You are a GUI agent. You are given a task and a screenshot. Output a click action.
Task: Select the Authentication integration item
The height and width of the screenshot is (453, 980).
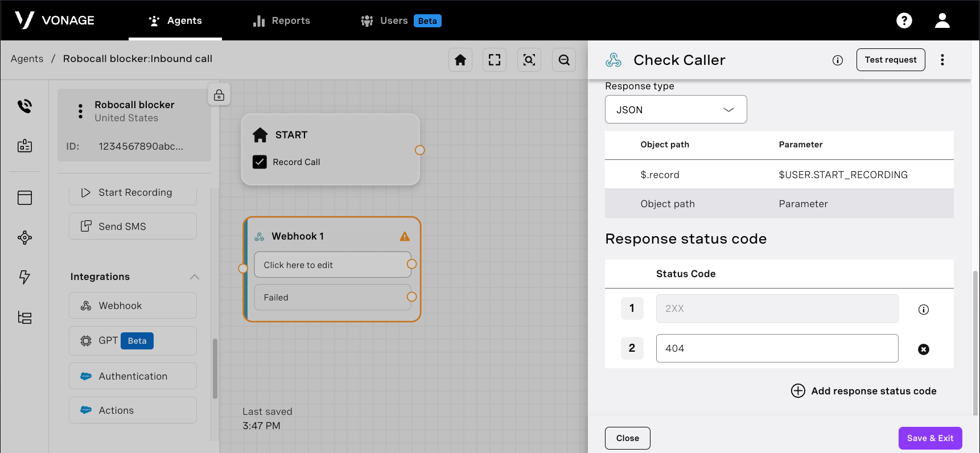[x=133, y=376]
